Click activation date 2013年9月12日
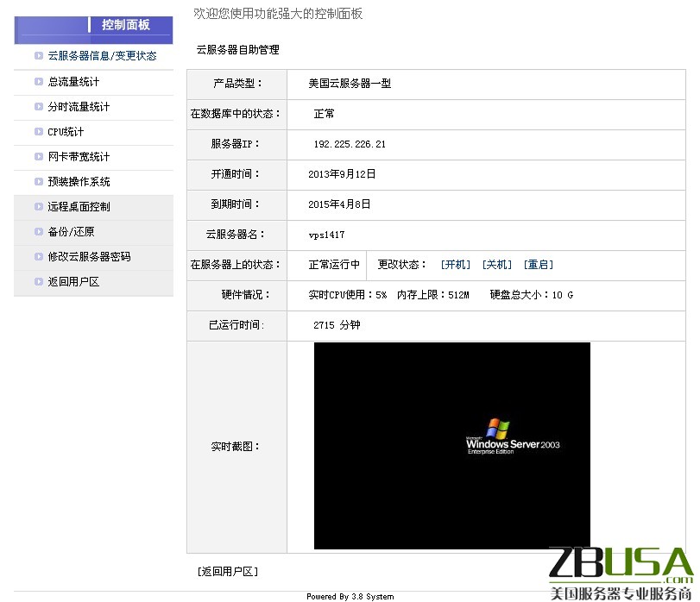Screen dimensions: 700x602 click(342, 174)
